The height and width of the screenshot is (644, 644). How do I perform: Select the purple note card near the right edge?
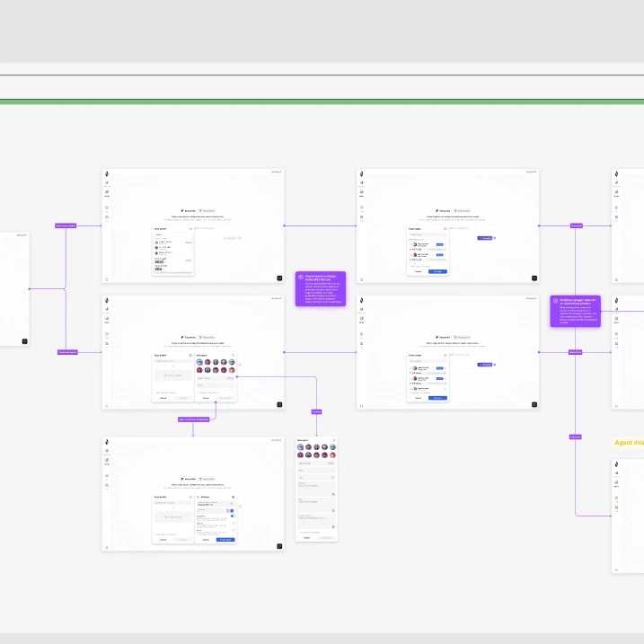coord(575,312)
